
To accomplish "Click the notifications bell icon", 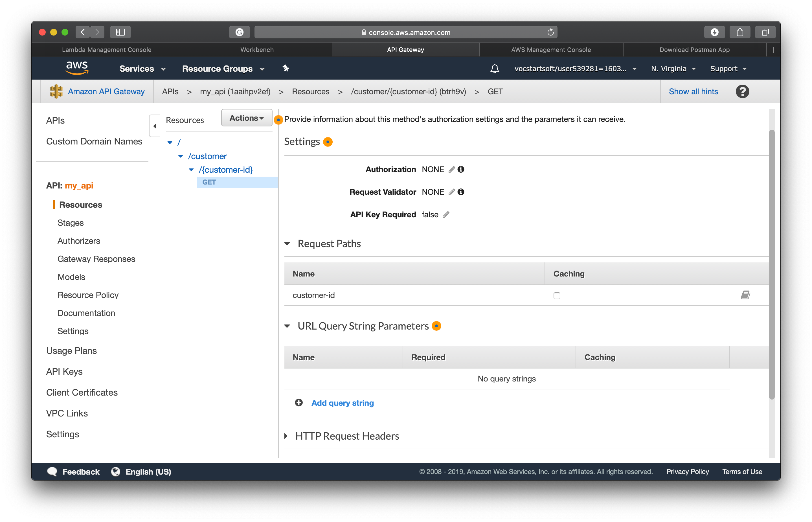I will tap(495, 68).
